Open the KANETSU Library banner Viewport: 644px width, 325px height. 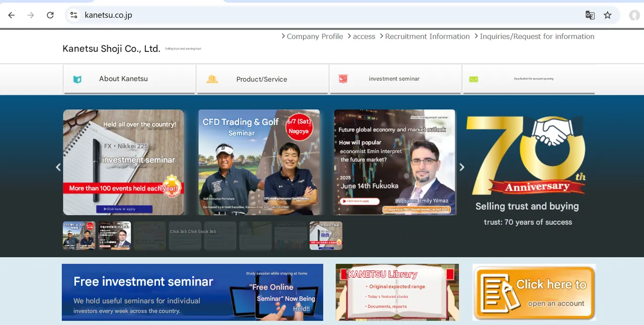tap(397, 292)
